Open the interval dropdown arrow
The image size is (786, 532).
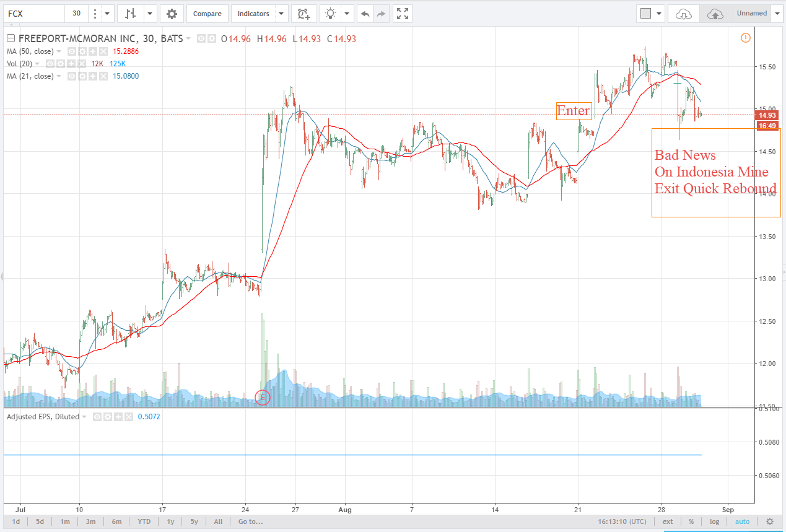point(107,14)
